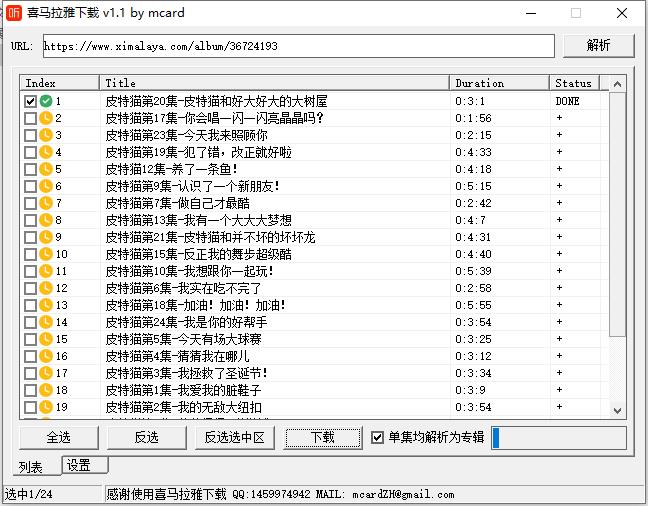
Task: Click the 下载 download button
Action: pos(323,437)
